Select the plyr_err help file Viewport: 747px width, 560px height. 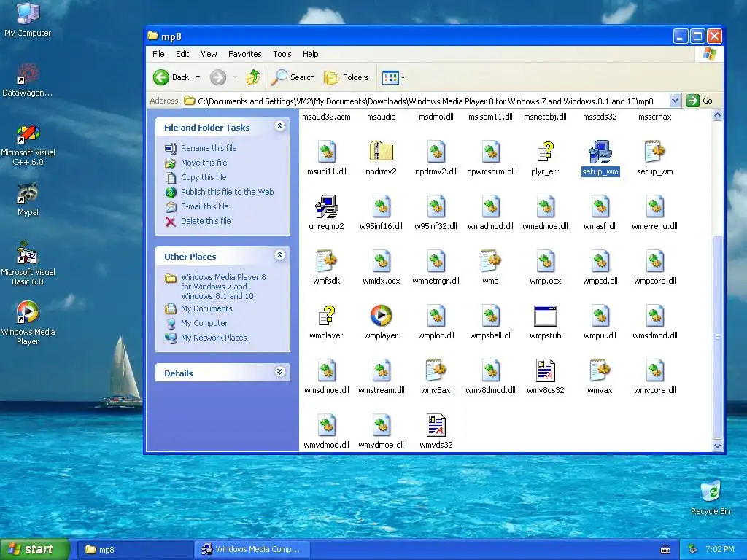click(x=545, y=158)
